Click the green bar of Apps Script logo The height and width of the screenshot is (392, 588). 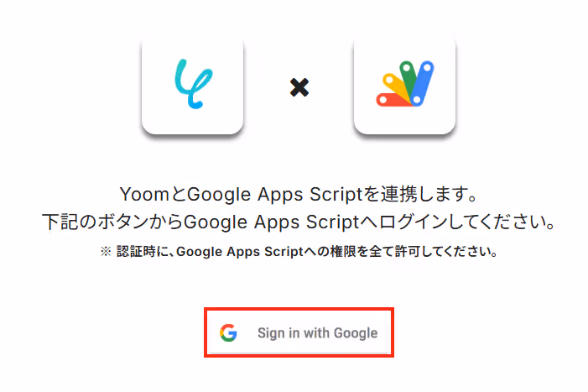pyautogui.click(x=408, y=77)
